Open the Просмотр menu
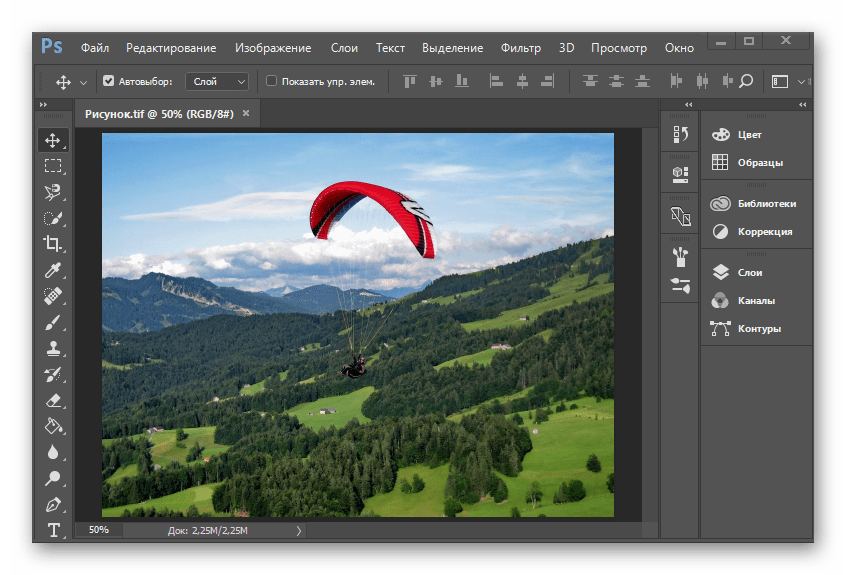The image size is (846, 575). (619, 48)
